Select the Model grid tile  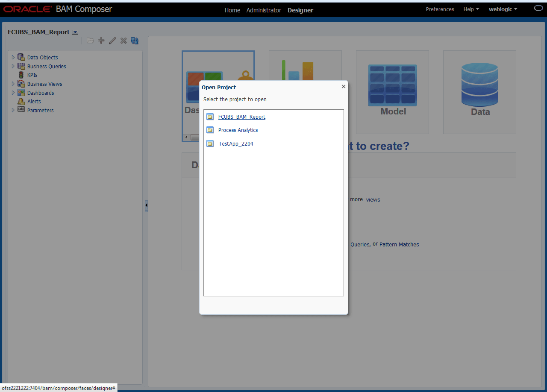pyautogui.click(x=392, y=92)
